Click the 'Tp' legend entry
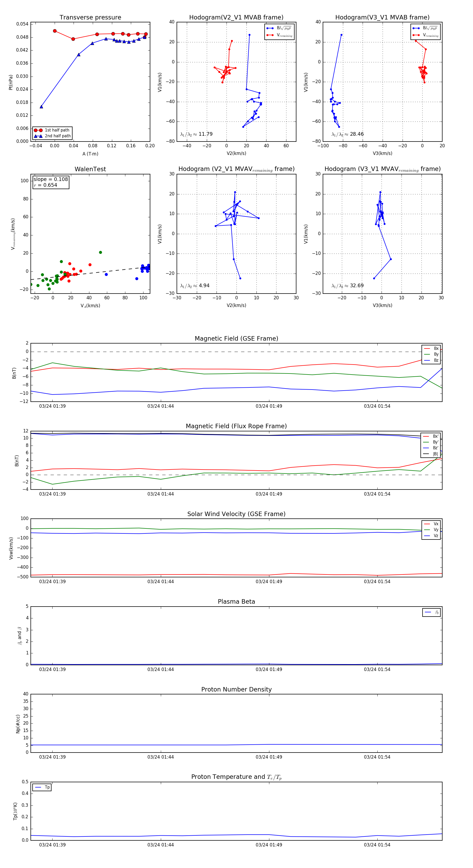Screen dimensions: 473x868 (x=42, y=787)
